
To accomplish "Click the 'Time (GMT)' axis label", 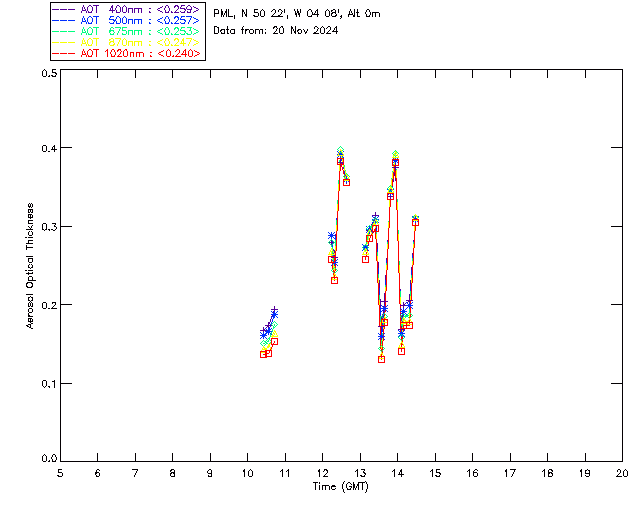I will 340,487.
